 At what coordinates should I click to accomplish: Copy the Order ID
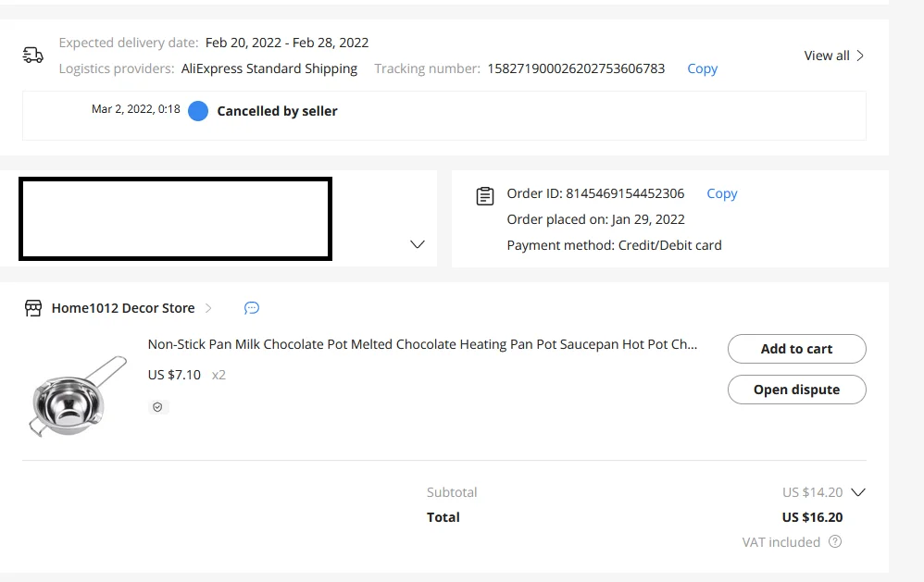721,193
